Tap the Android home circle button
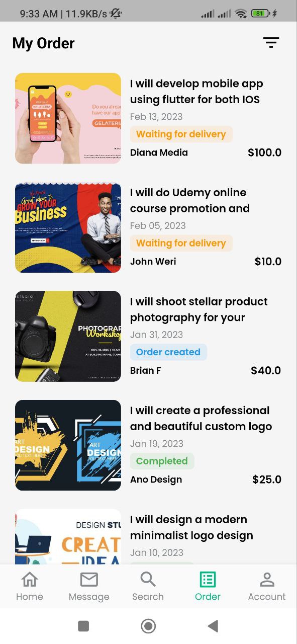This screenshot has width=297, height=644. pyautogui.click(x=148, y=626)
